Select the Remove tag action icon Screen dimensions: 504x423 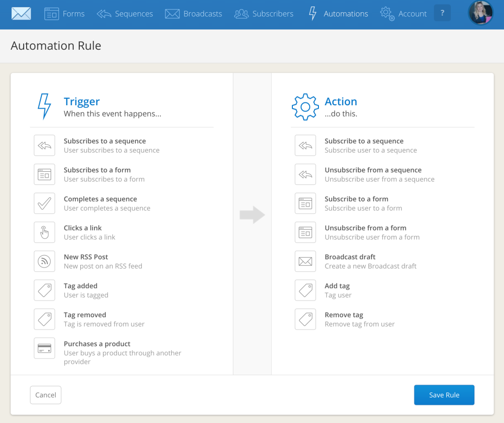pyautogui.click(x=305, y=319)
